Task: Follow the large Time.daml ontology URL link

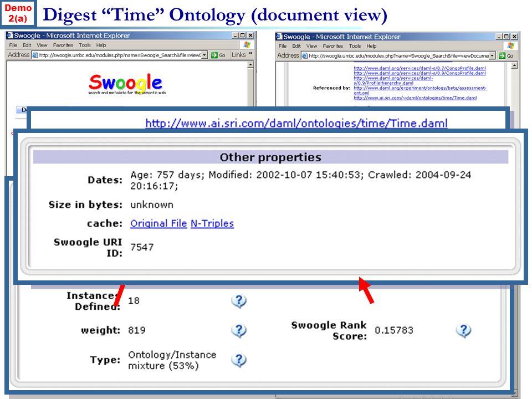Action: tap(296, 123)
